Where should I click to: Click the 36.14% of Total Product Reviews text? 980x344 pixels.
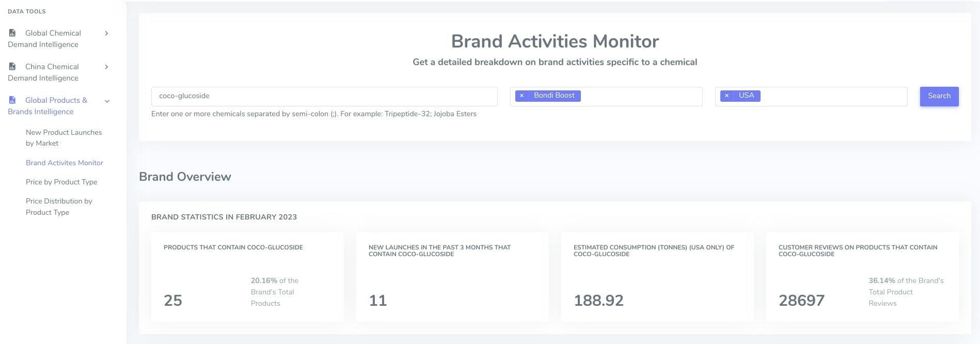(x=906, y=292)
